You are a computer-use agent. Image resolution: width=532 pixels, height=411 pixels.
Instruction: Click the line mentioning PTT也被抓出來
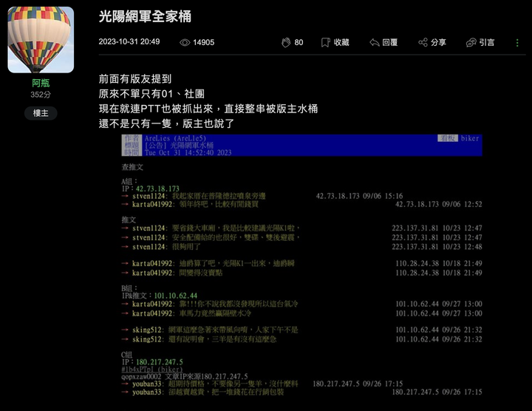tap(208, 109)
